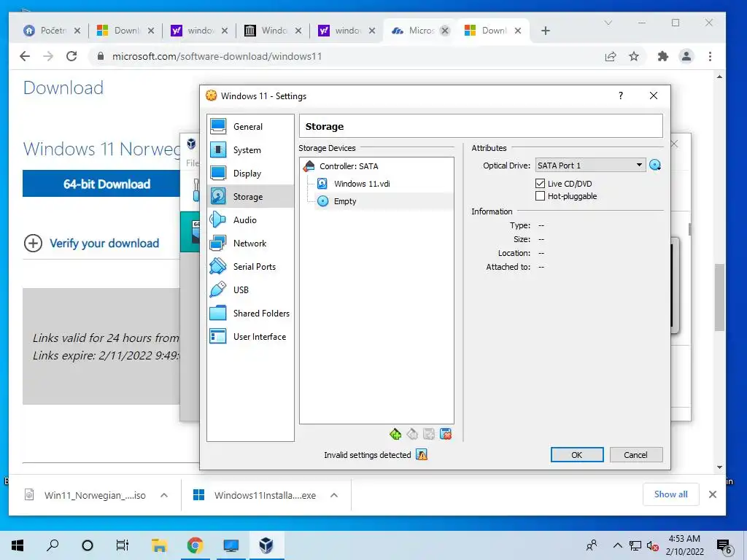Click the remove attachment icon

(x=446, y=434)
